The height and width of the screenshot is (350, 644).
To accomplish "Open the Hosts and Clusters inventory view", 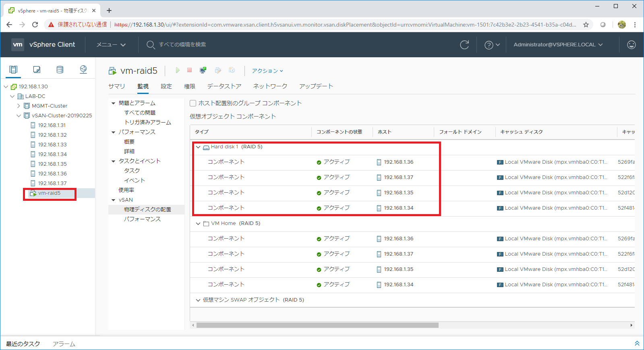I will point(13,69).
